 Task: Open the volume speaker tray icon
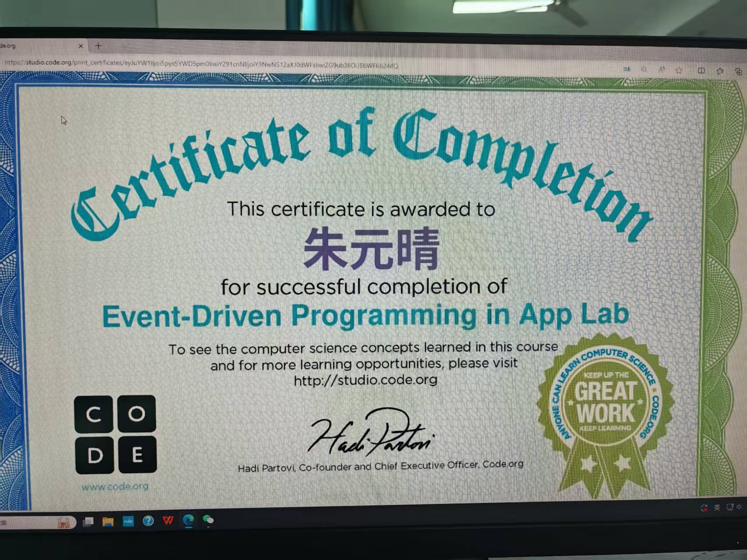739,507
